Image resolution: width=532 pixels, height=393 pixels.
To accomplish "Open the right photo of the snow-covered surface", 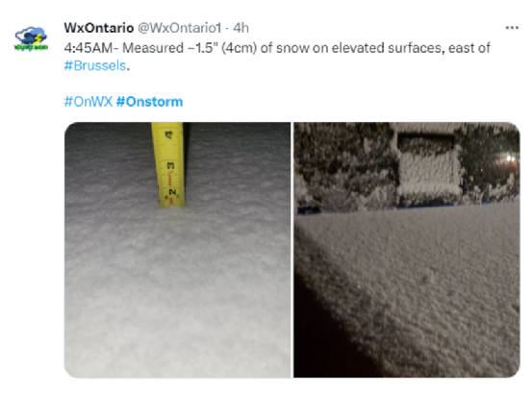I will [x=407, y=250].
